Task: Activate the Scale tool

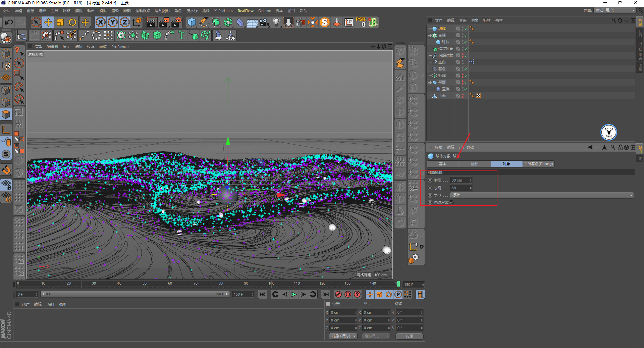Action: (x=60, y=22)
